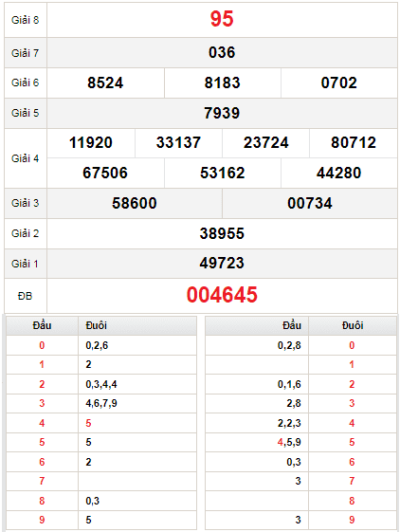Click Giải 4 number 23724

[266, 142]
